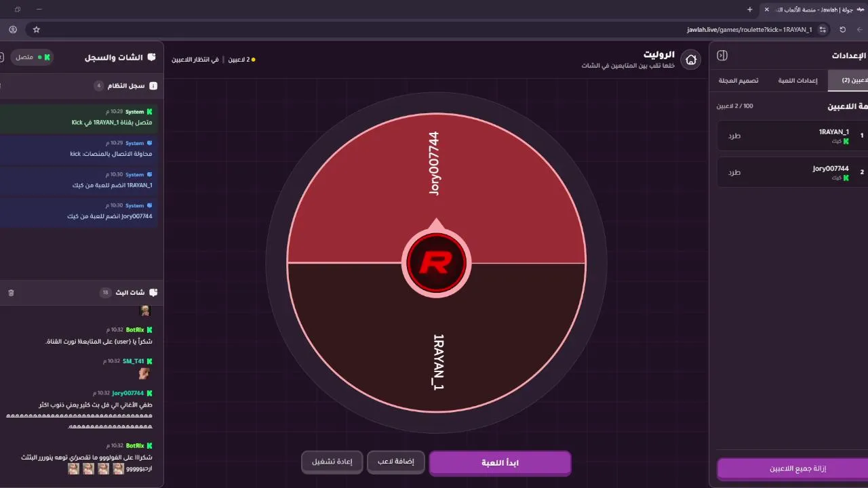The width and height of the screenshot is (868, 488).
Task: Click Kick icon beside Jory007744 chat message
Action: click(x=149, y=393)
